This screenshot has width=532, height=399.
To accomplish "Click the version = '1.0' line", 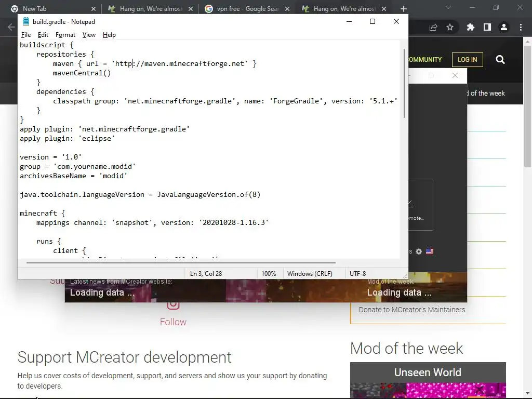I will pos(50,157).
